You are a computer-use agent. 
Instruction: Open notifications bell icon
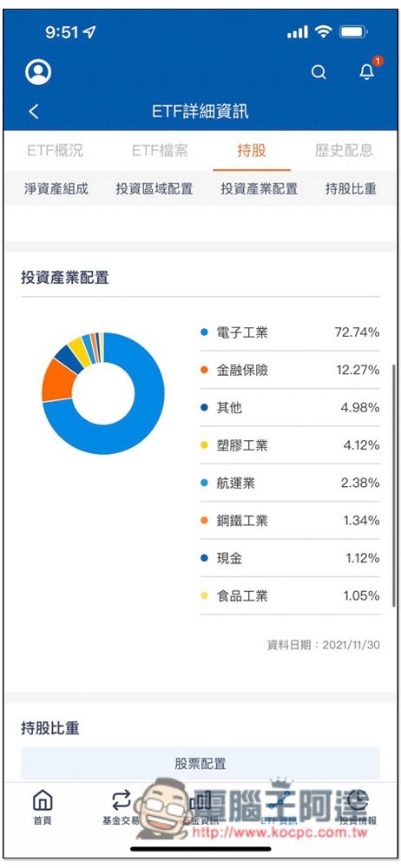(367, 71)
